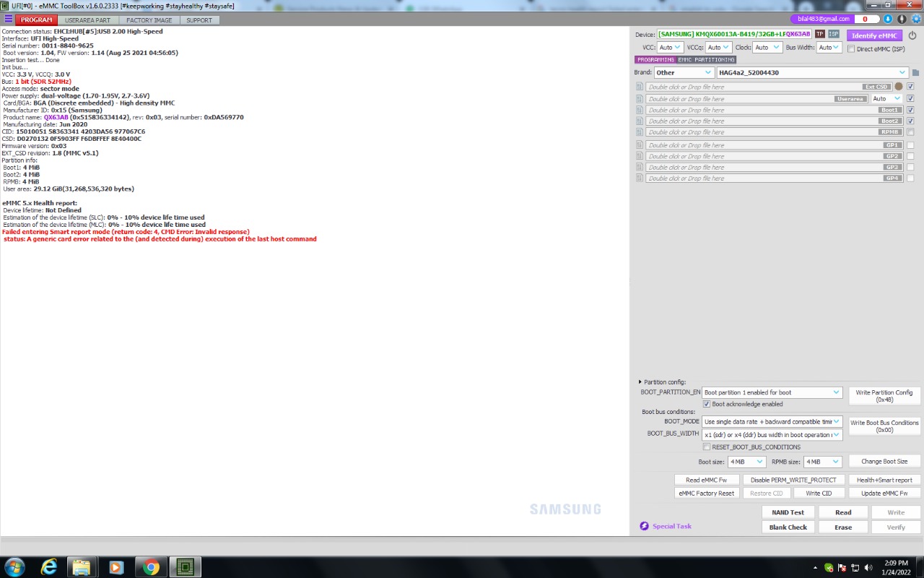Enable RESET_BOOT_BUS_CONDITIONS checkbox
924x578 pixels.
pyautogui.click(x=707, y=447)
